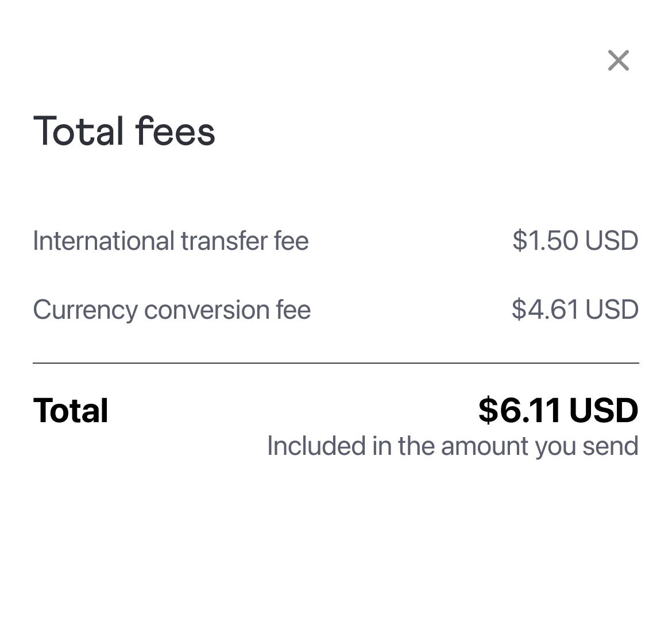Click USD beside the $1.50 amount
This screenshot has width=672, height=641.
pos(612,241)
